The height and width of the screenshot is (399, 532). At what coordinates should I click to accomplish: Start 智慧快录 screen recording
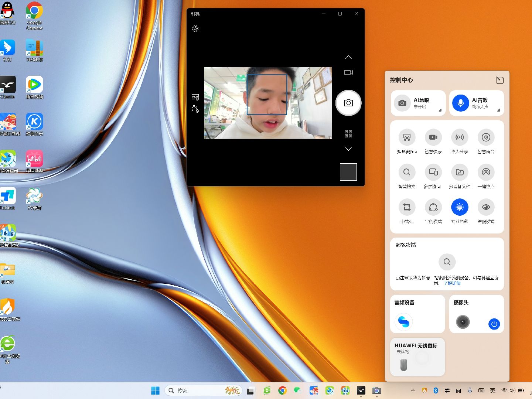pos(433,137)
